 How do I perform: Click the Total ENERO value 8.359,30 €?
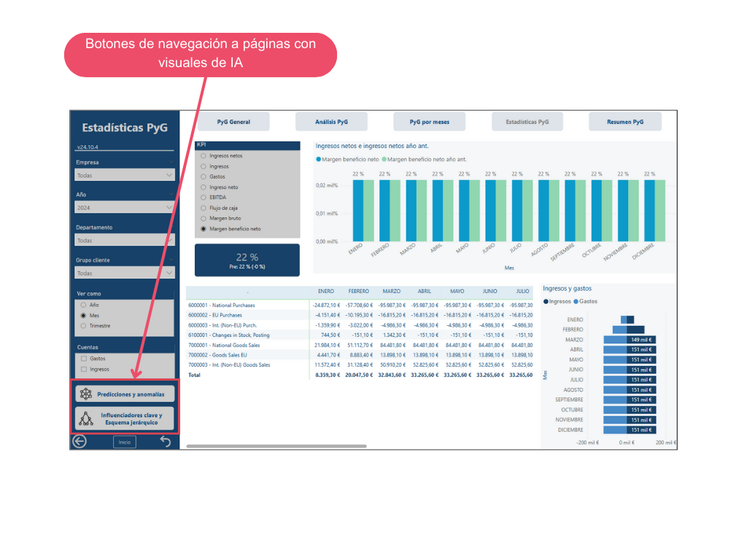[x=328, y=376]
